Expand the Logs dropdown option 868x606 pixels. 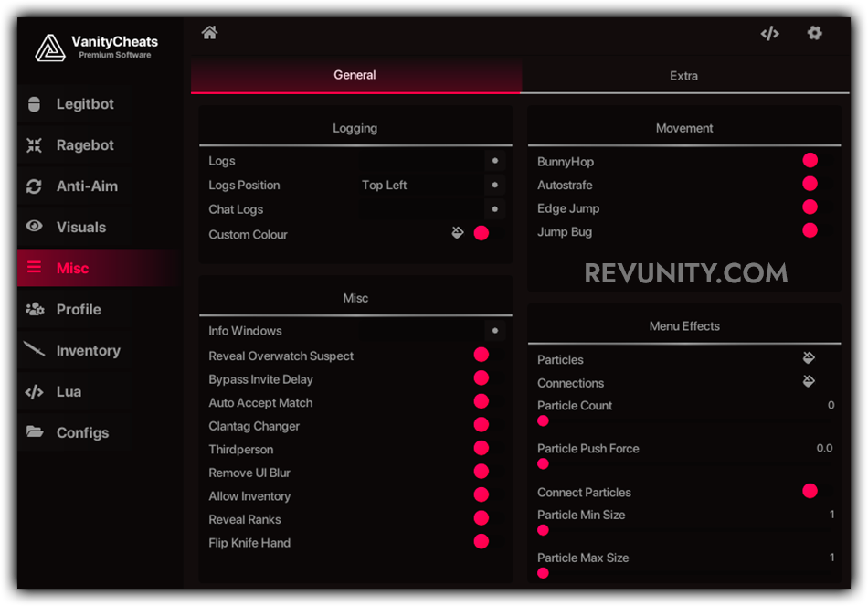click(494, 160)
